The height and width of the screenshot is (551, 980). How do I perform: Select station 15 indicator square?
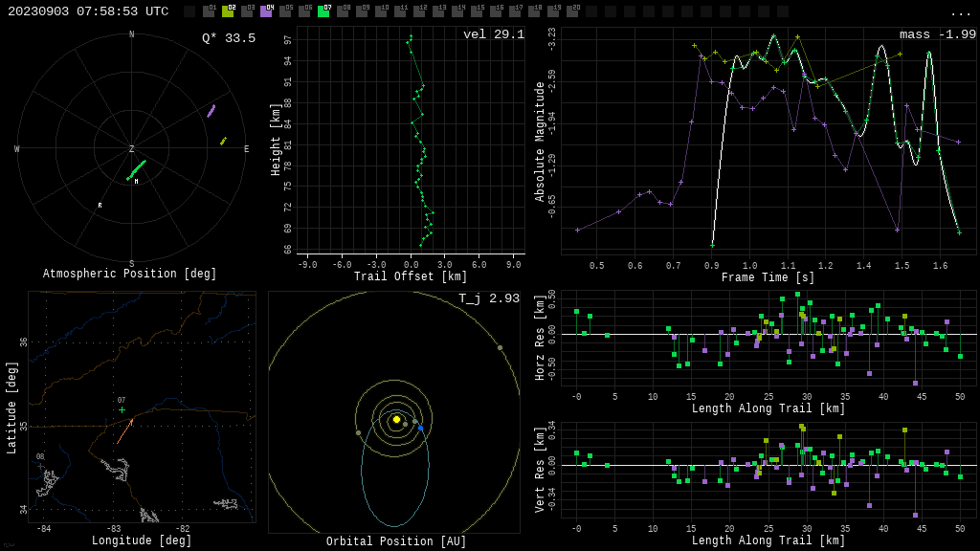coord(477,11)
